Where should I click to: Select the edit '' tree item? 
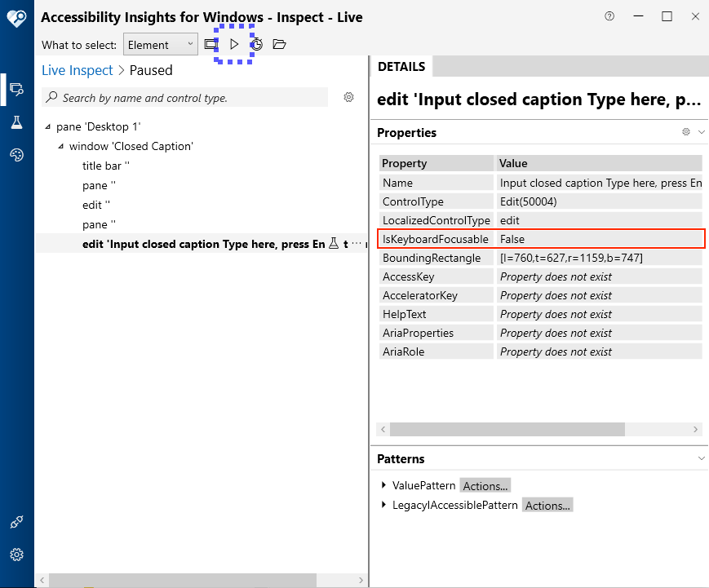pos(95,205)
